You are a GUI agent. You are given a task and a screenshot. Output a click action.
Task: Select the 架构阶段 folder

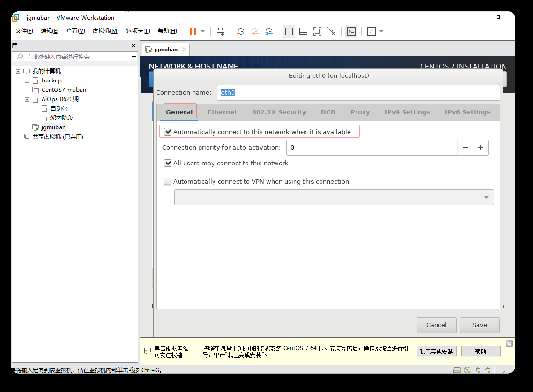coord(62,118)
